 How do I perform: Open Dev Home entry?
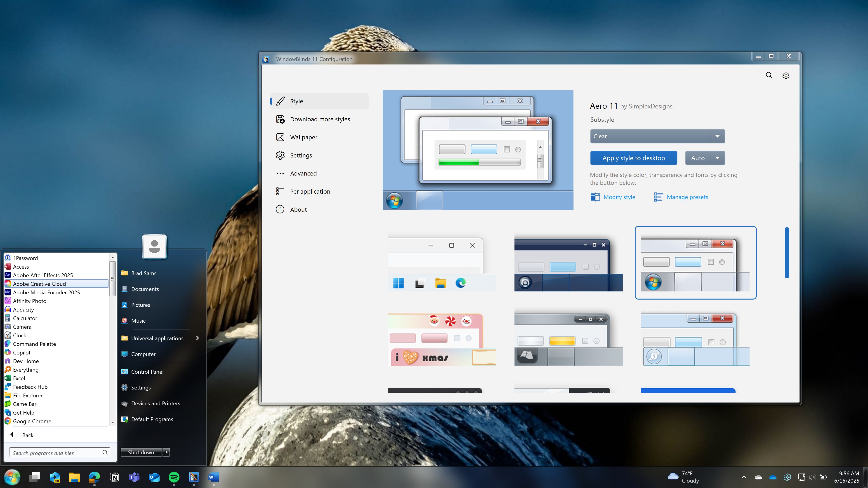[x=56, y=361]
